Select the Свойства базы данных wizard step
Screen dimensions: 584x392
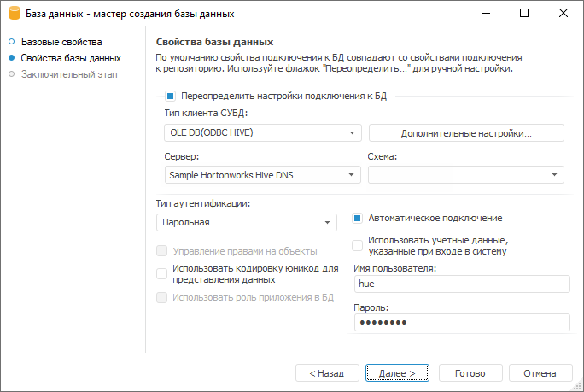70,58
